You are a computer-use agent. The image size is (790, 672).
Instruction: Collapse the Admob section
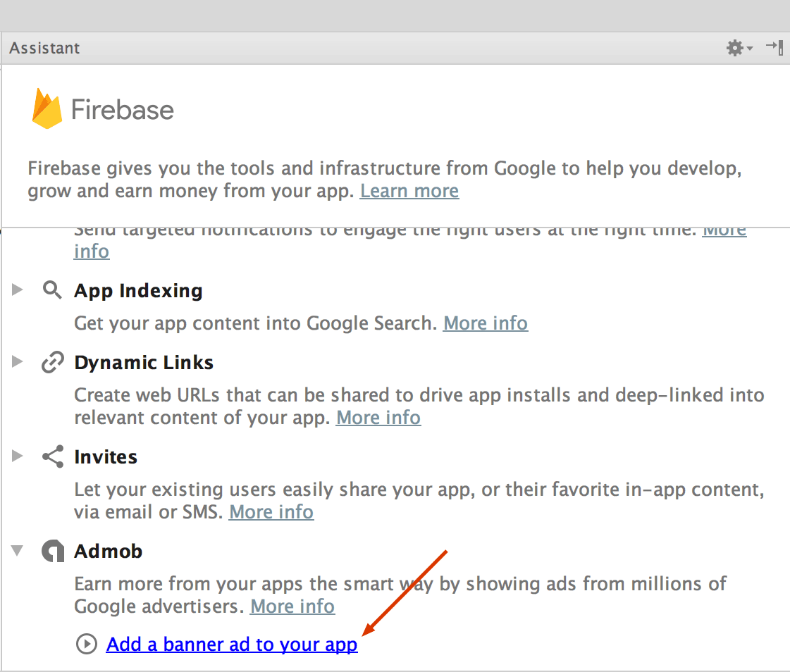[18, 551]
